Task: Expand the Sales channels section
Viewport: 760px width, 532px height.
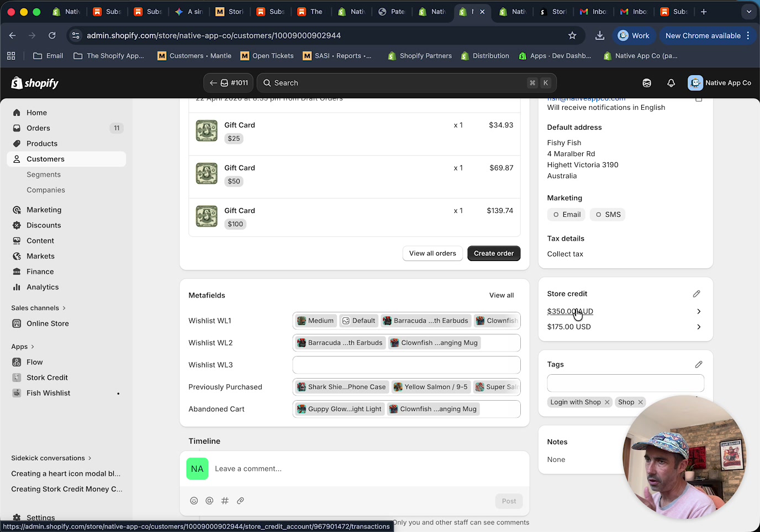Action: (x=38, y=307)
